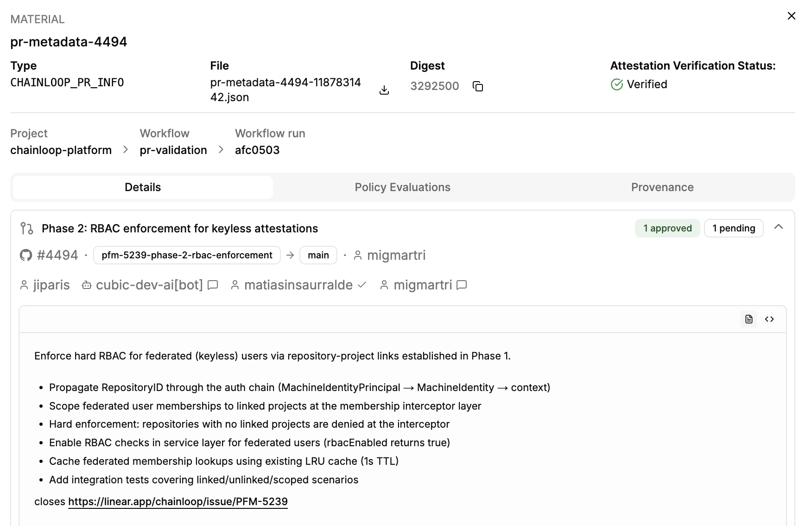Open the comment icon next to migmartri reviewer
812x526 pixels.
click(462, 285)
